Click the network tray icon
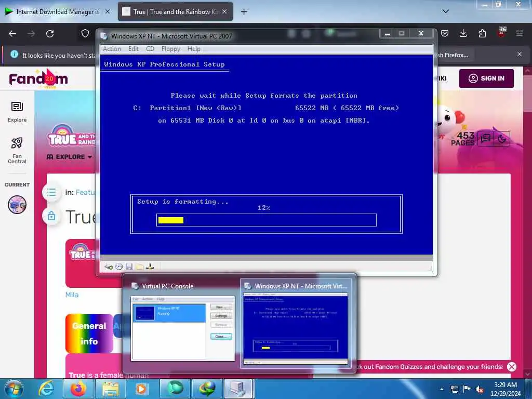Screen dimensions: 532x399 point(454,389)
